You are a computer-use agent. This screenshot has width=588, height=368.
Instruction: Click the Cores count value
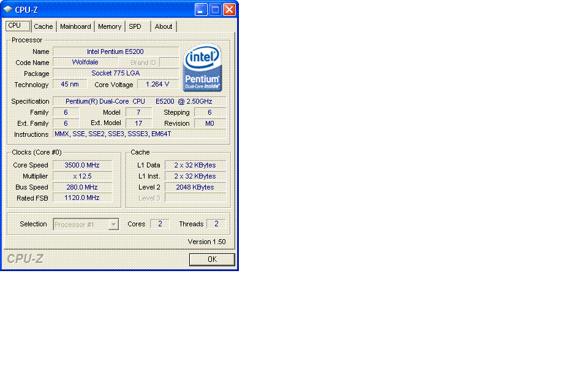click(160, 224)
